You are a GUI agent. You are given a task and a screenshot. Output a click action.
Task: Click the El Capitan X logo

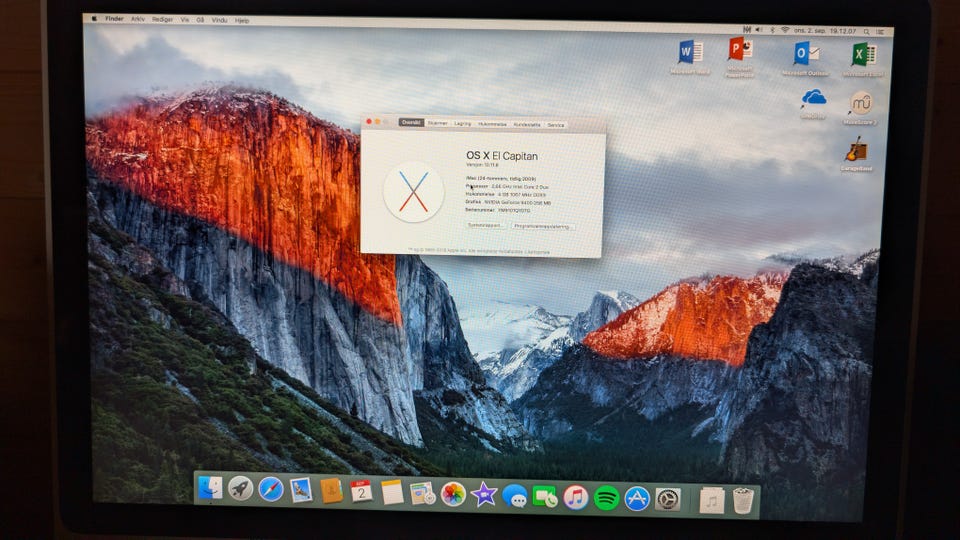413,192
